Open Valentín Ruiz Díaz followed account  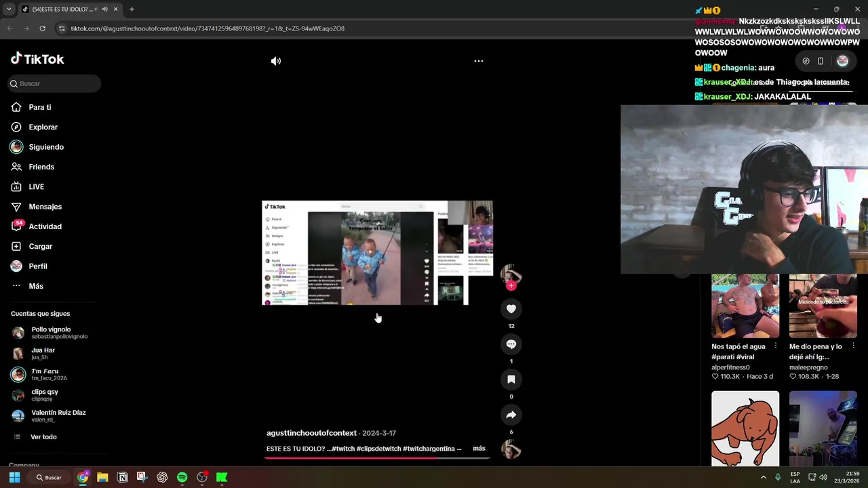[x=58, y=415]
